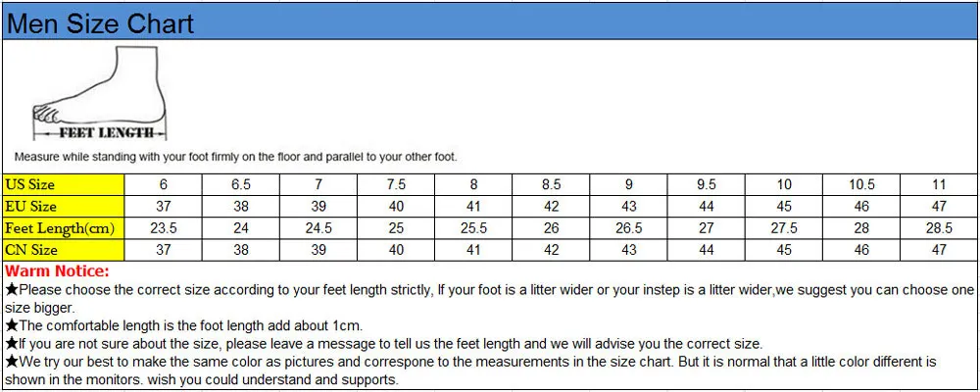This screenshot has height=392, width=980.
Task: Click the CN Size header cell
Action: point(64,250)
